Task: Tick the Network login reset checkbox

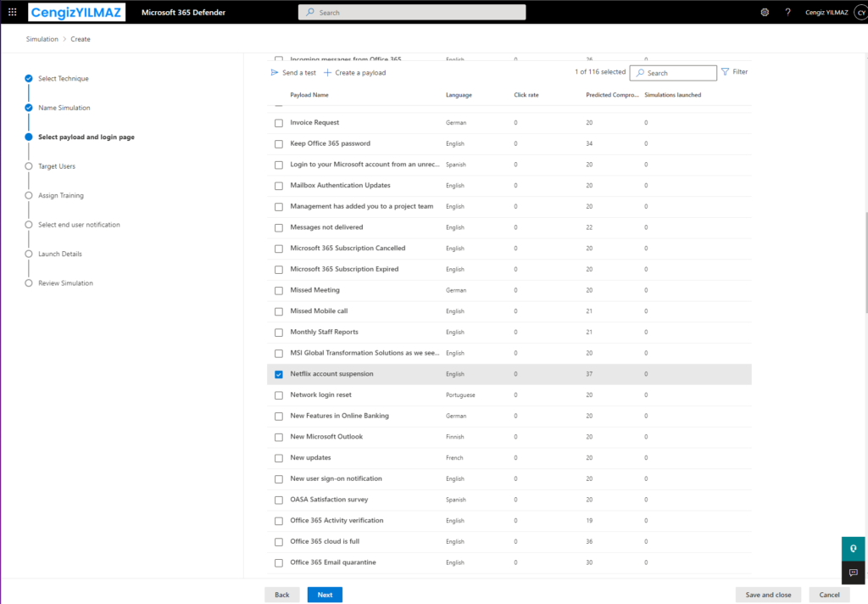Action: 279,395
